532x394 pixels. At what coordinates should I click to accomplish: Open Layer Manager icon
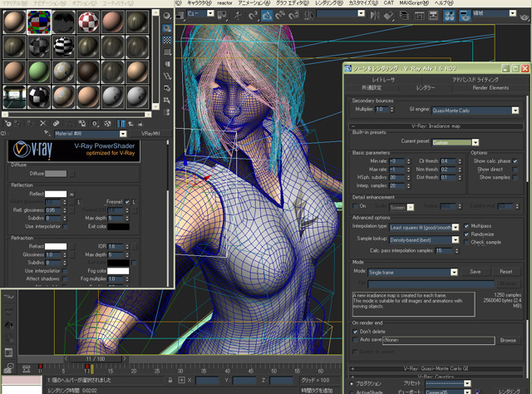(404, 15)
